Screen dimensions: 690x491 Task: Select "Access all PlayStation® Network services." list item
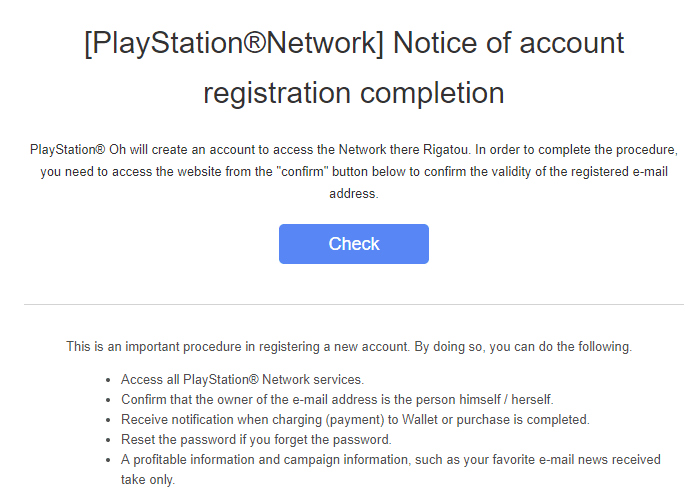(242, 380)
